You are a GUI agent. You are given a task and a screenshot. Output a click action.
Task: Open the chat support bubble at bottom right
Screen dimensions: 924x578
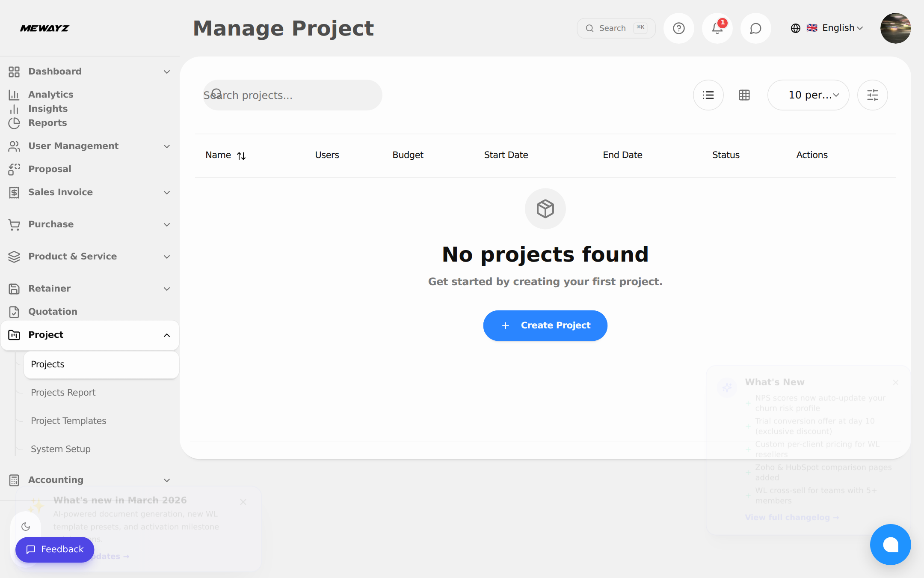(890, 545)
